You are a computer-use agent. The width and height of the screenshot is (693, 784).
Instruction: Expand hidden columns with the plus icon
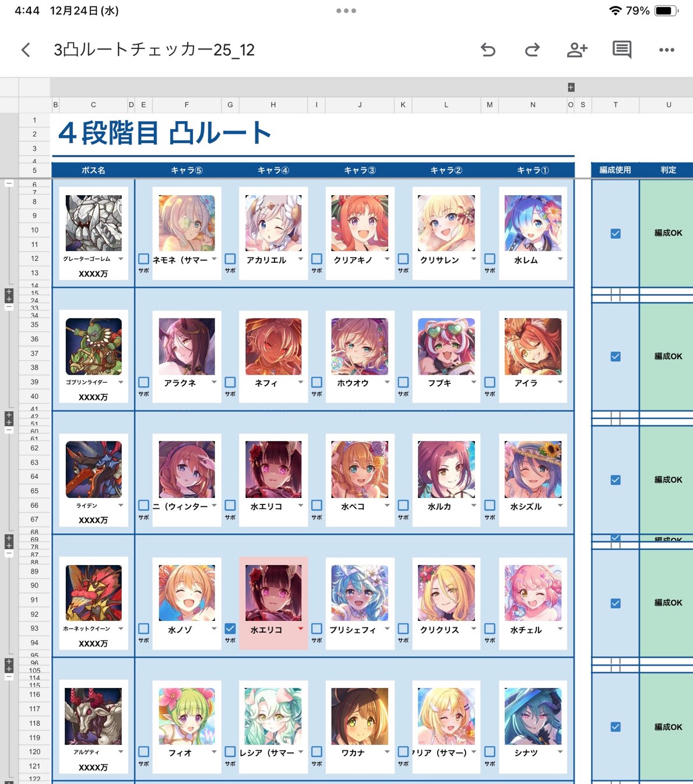pos(571,87)
